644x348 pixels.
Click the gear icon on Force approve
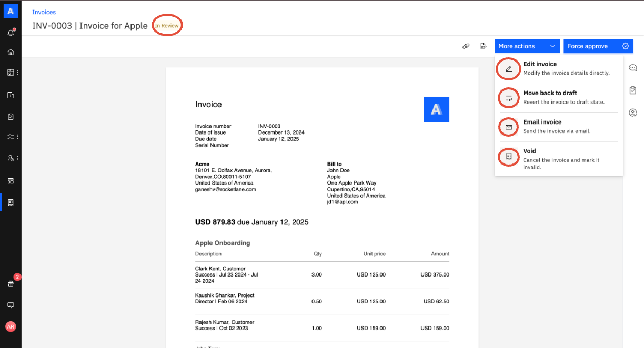click(626, 46)
